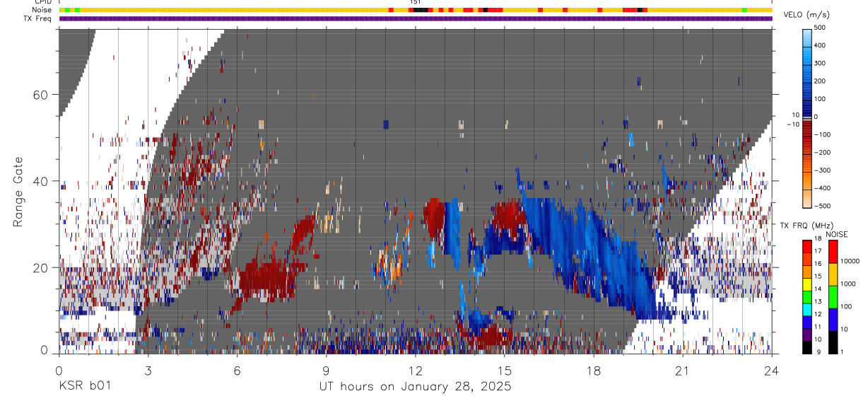The height and width of the screenshot is (401, 868).
Task: Select the 10000 tick on NOISE scale
Action: point(850,261)
